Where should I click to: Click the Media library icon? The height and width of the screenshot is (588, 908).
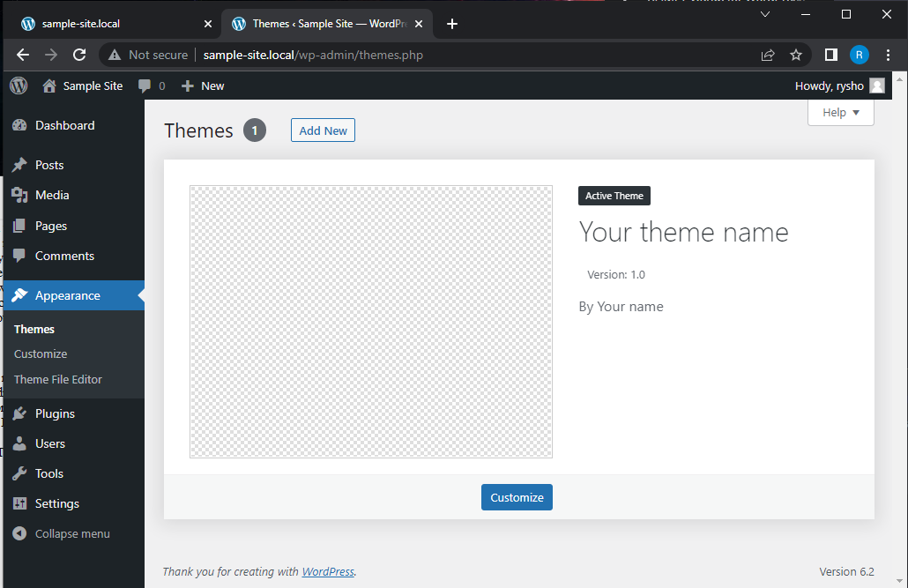tap(19, 195)
